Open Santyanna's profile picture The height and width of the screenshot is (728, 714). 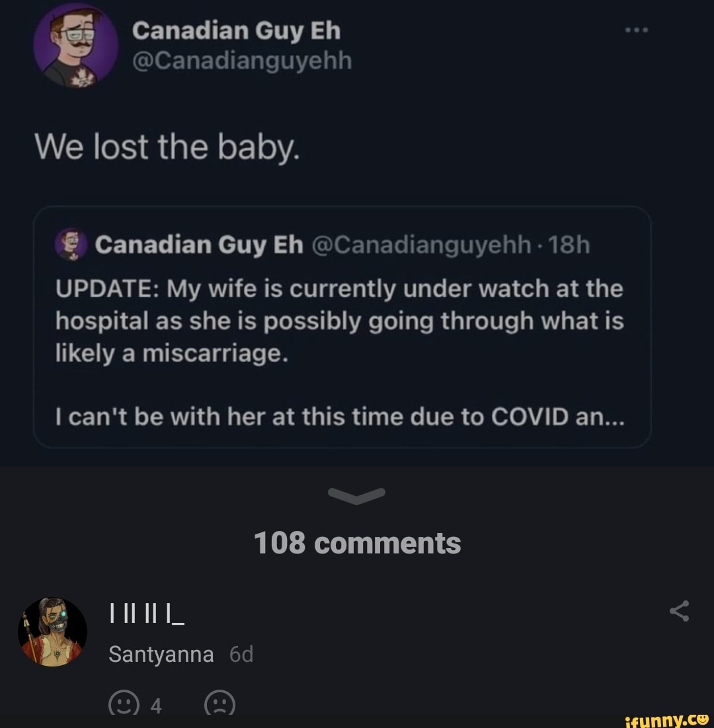click(x=56, y=631)
